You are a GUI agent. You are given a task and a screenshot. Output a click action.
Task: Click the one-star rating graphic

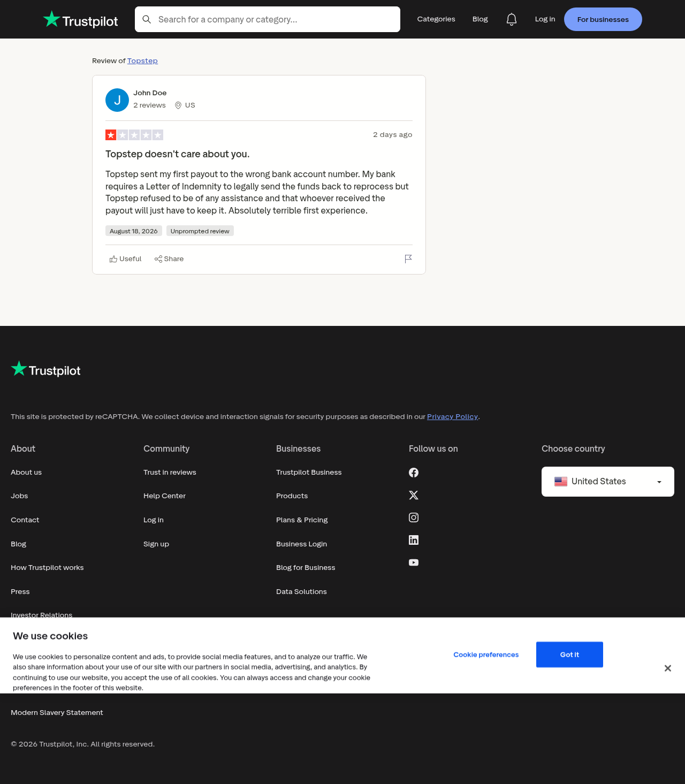tap(134, 135)
